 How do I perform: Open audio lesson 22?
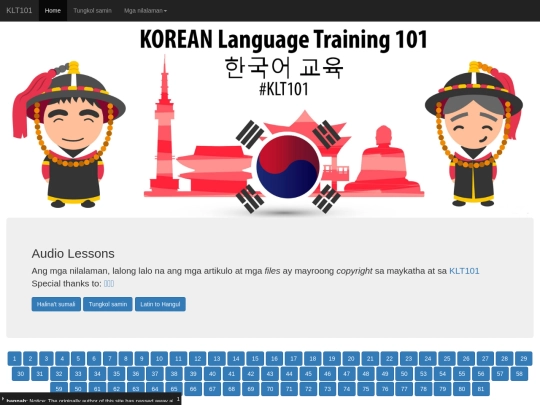click(x=390, y=359)
